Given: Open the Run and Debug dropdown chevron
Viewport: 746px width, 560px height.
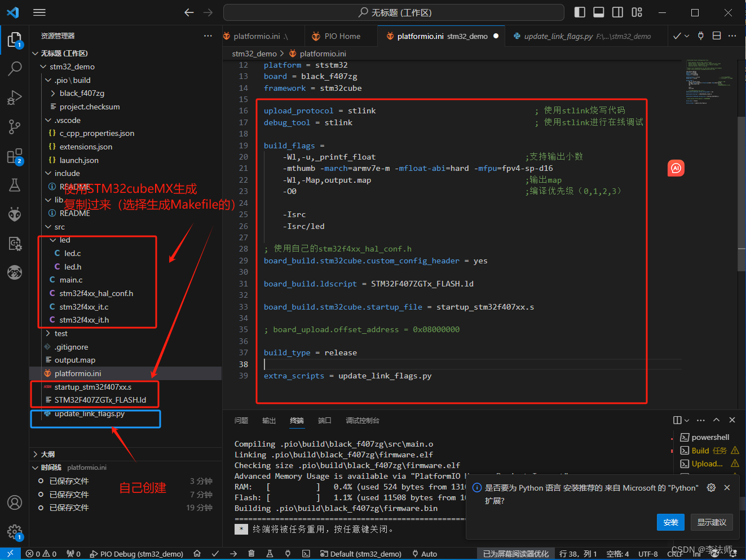Looking at the screenshot, I should coord(687,35).
